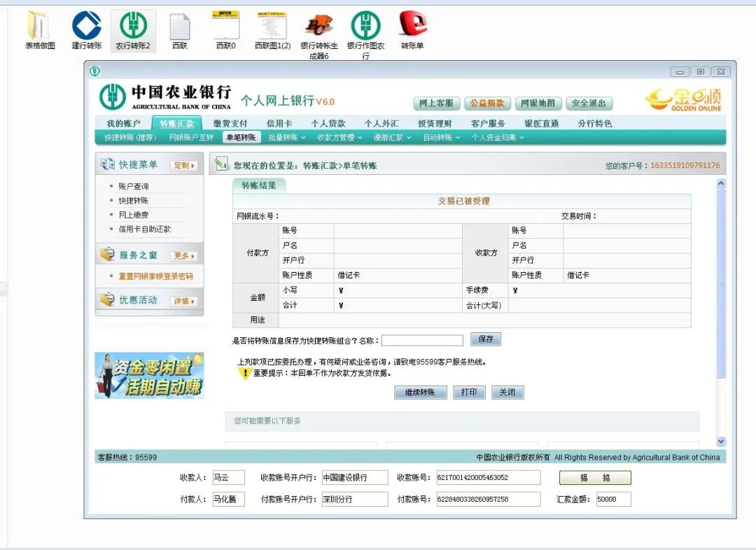
Task: Click the 保存 button
Action: point(486,339)
